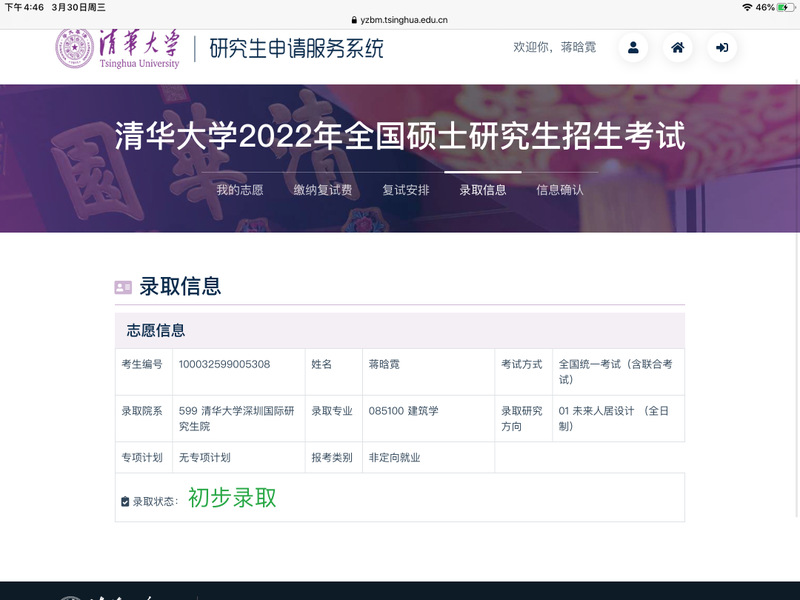Click the 01 未来人居设计 direction cell

click(x=618, y=418)
